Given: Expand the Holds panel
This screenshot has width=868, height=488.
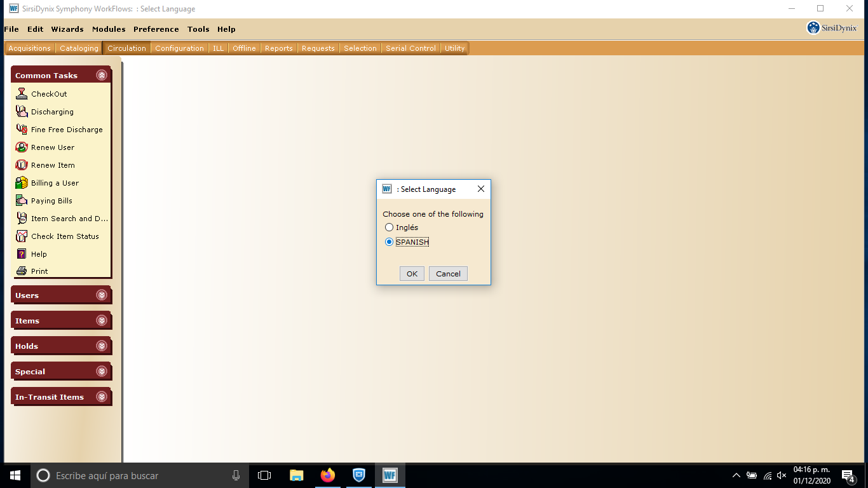Looking at the screenshot, I should point(102,346).
